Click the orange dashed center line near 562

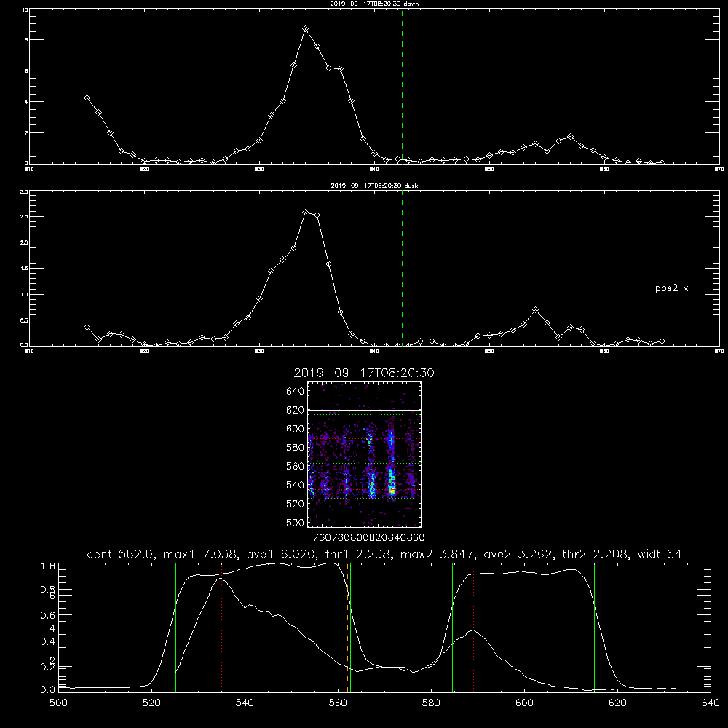(347, 628)
